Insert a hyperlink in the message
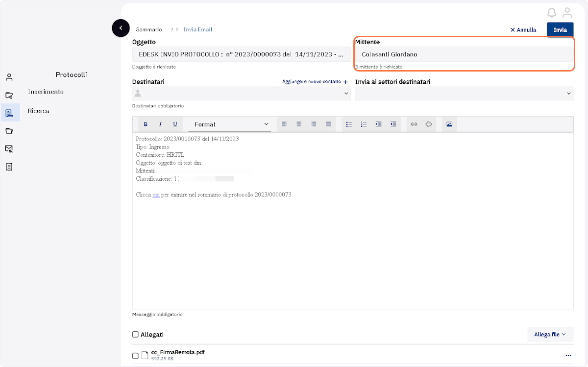The height and width of the screenshot is (367, 588). [414, 124]
